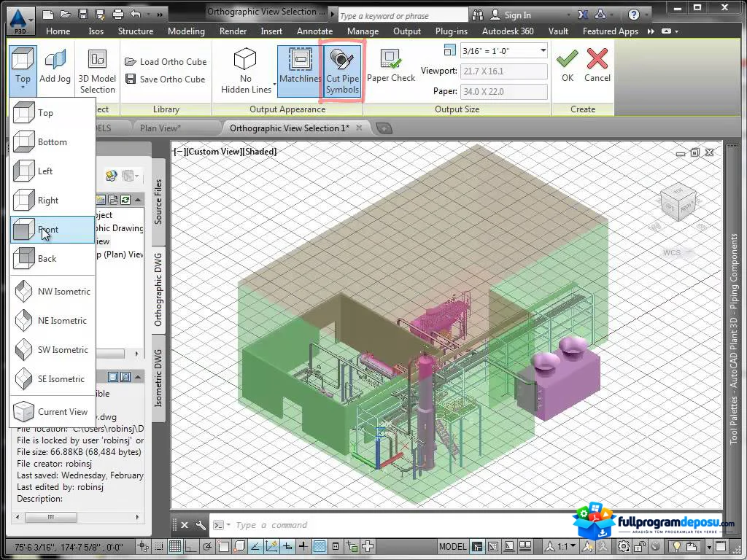Click the toolbar lock icon in status bar
Image resolution: width=747 pixels, height=560 pixels.
coord(639,546)
